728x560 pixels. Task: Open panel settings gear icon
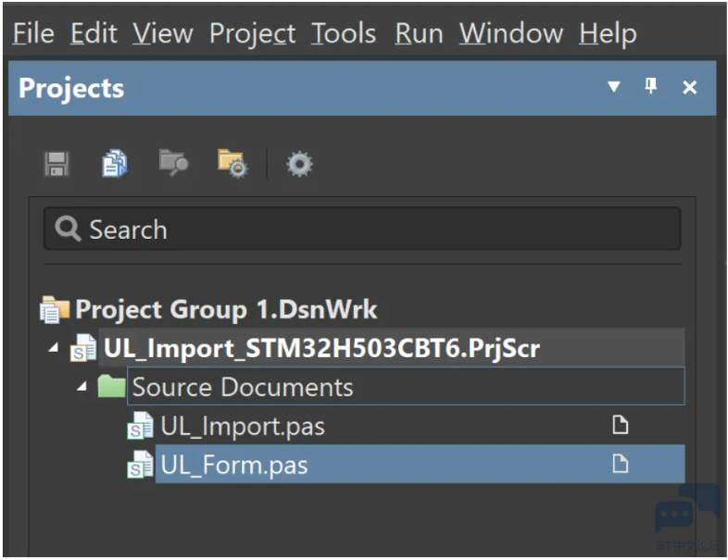(299, 164)
